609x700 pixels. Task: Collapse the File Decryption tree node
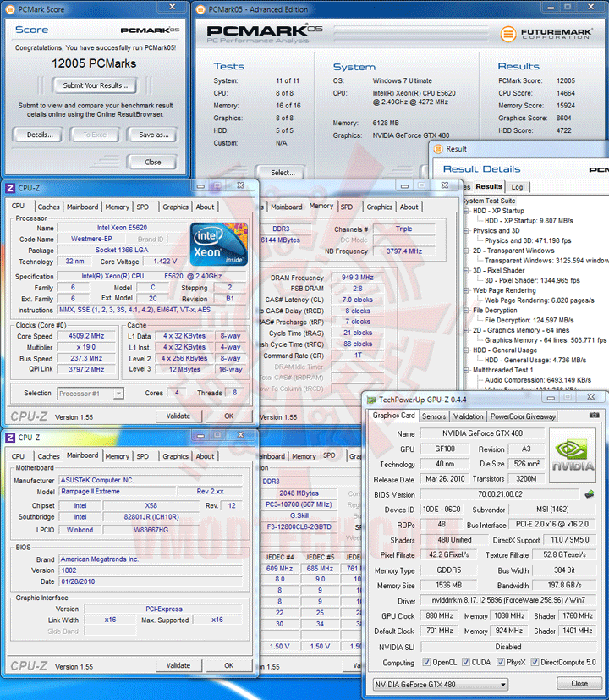coord(467,311)
